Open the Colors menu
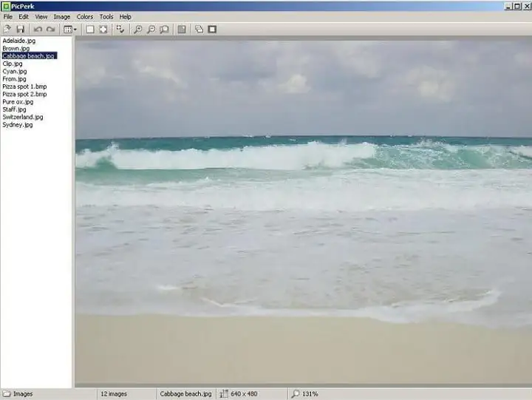The width and height of the screenshot is (532, 400). coord(85,16)
